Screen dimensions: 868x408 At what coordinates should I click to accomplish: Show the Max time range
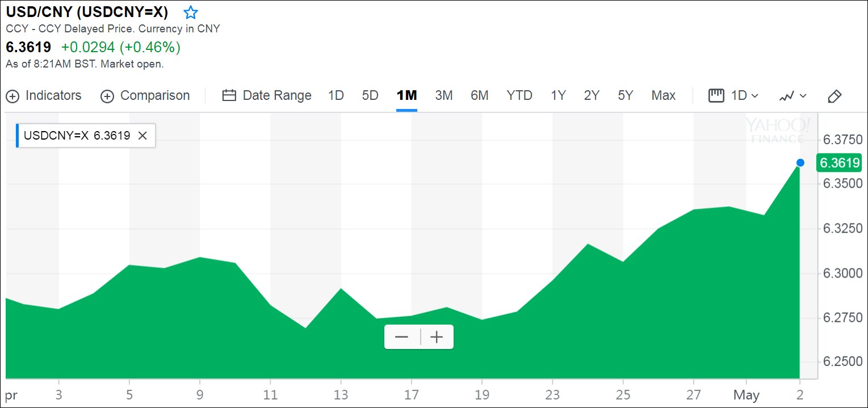click(663, 95)
